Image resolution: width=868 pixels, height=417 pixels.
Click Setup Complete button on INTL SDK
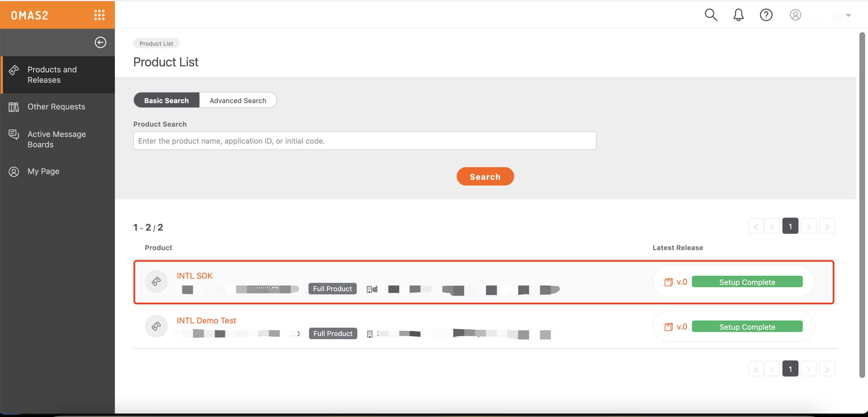(x=747, y=281)
